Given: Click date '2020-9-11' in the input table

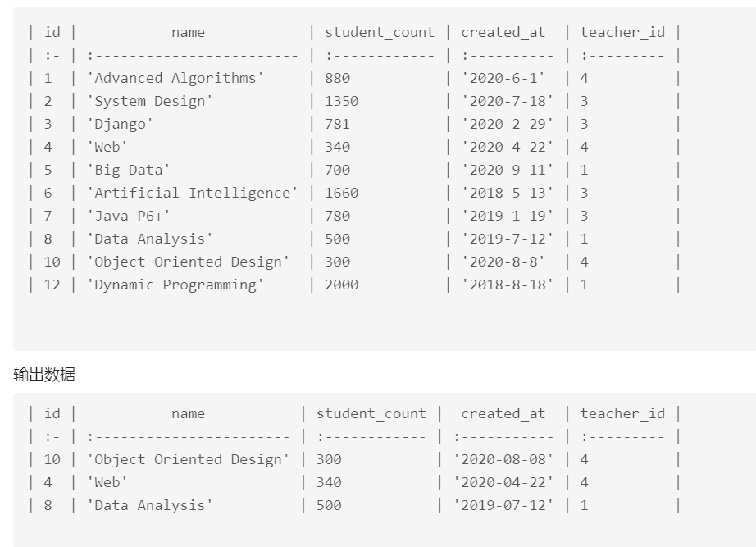Looking at the screenshot, I should (508, 171).
